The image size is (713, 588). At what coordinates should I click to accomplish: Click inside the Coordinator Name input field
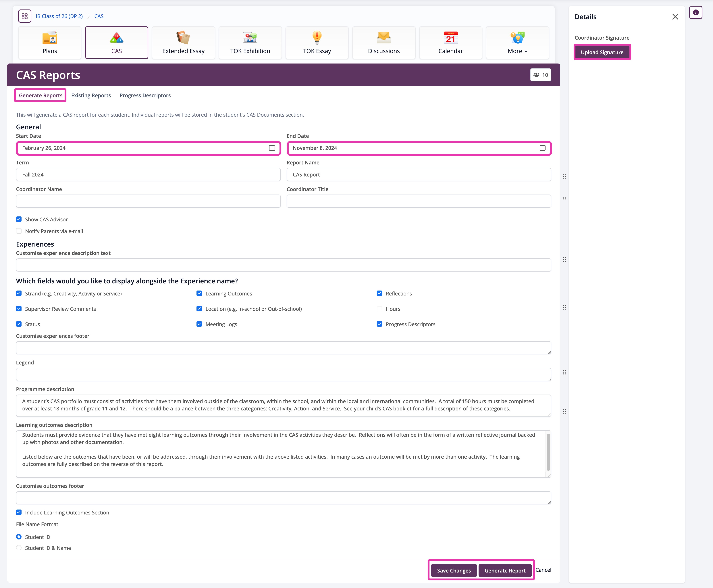148,201
